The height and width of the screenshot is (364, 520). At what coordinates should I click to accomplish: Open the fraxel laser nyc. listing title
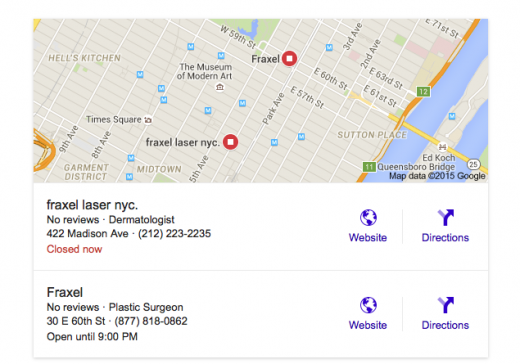(92, 205)
